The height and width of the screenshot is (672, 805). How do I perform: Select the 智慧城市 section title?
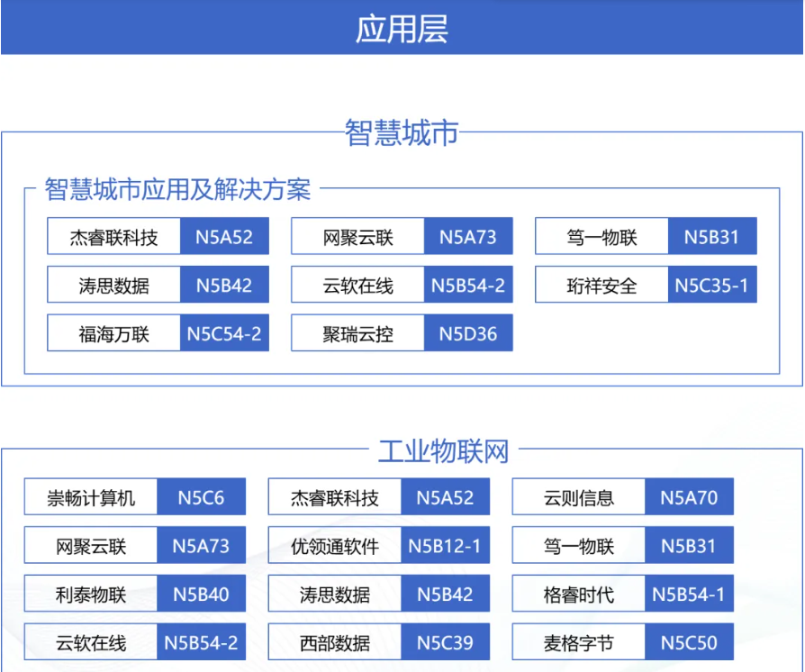point(402,132)
